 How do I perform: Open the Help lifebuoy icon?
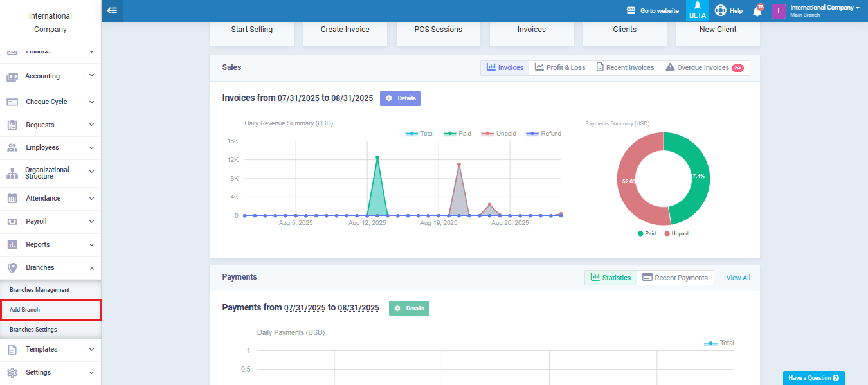(721, 10)
